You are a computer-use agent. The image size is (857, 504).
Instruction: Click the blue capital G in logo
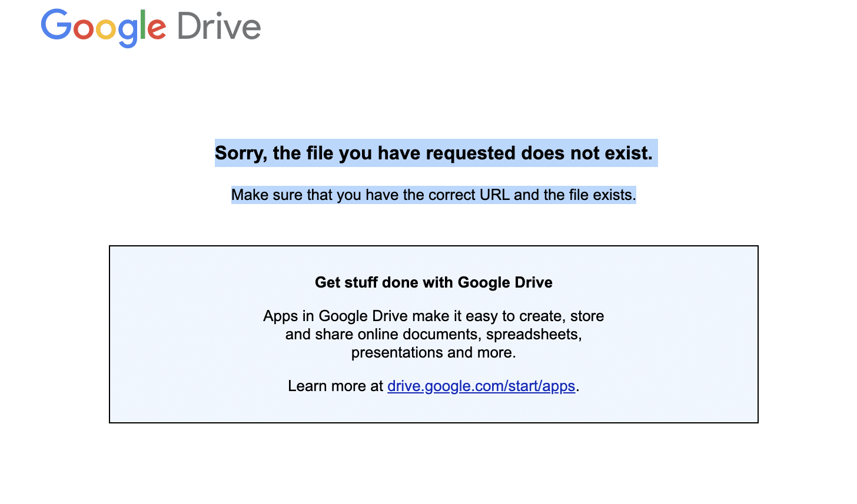click(56, 25)
